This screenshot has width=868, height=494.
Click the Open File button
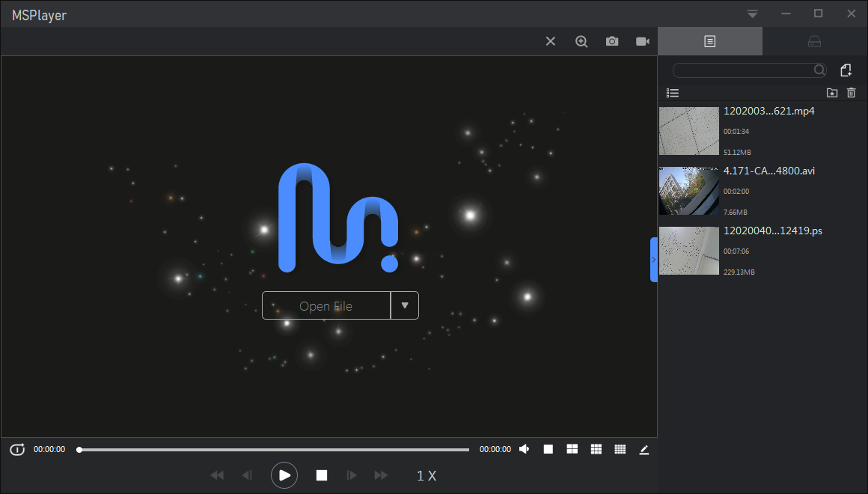coord(326,305)
